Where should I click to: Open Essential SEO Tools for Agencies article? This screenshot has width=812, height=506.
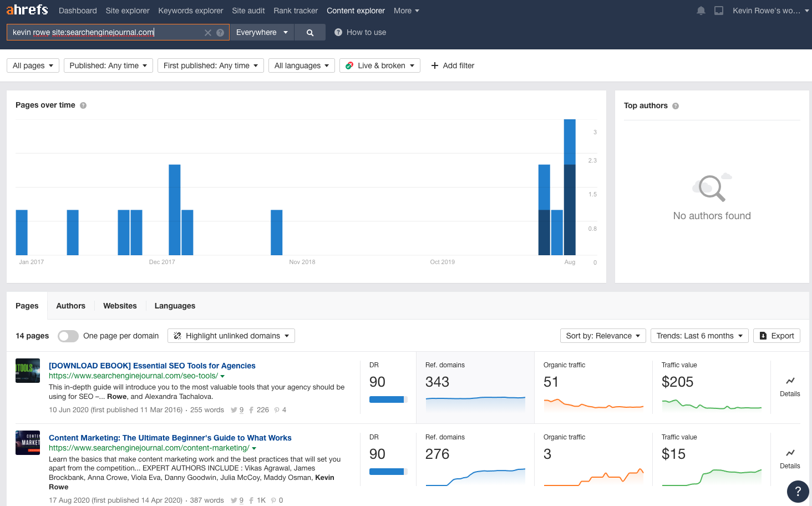(x=152, y=366)
